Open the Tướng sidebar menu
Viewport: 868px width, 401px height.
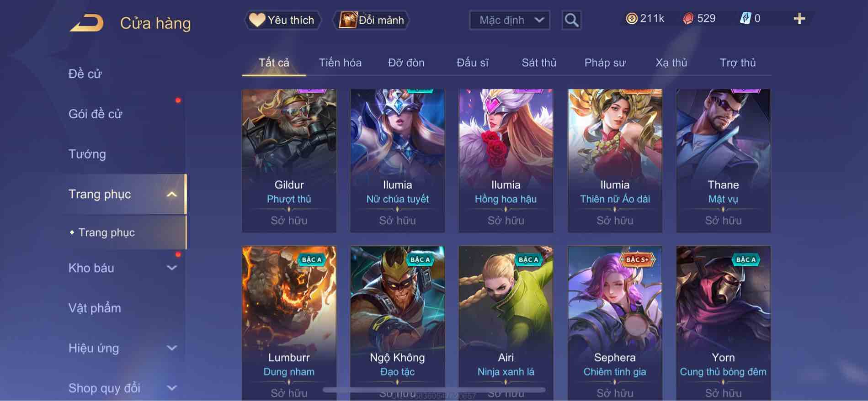point(87,154)
